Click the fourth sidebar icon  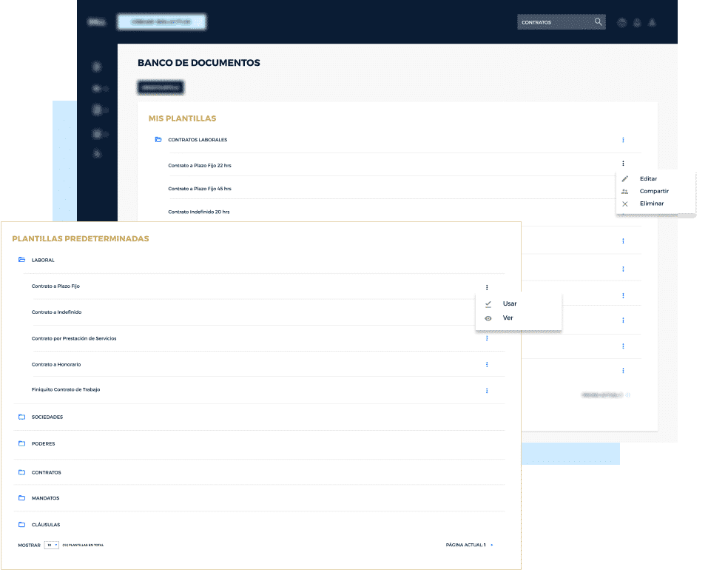point(98,134)
